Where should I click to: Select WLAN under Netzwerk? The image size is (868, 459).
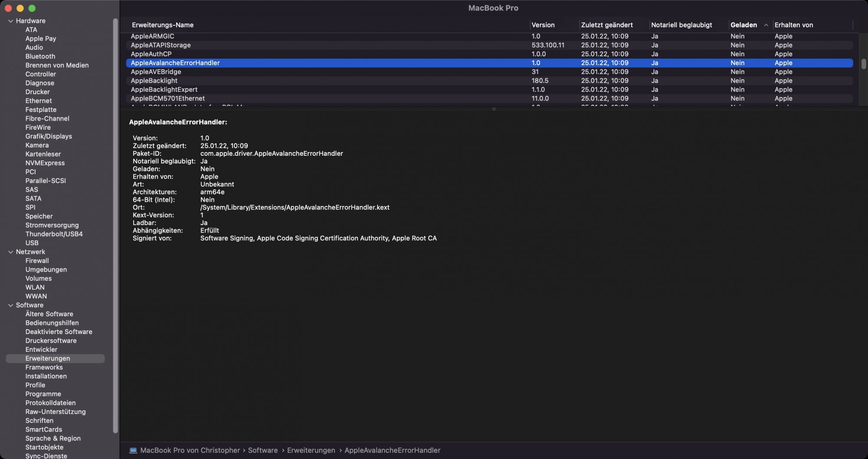click(x=35, y=288)
